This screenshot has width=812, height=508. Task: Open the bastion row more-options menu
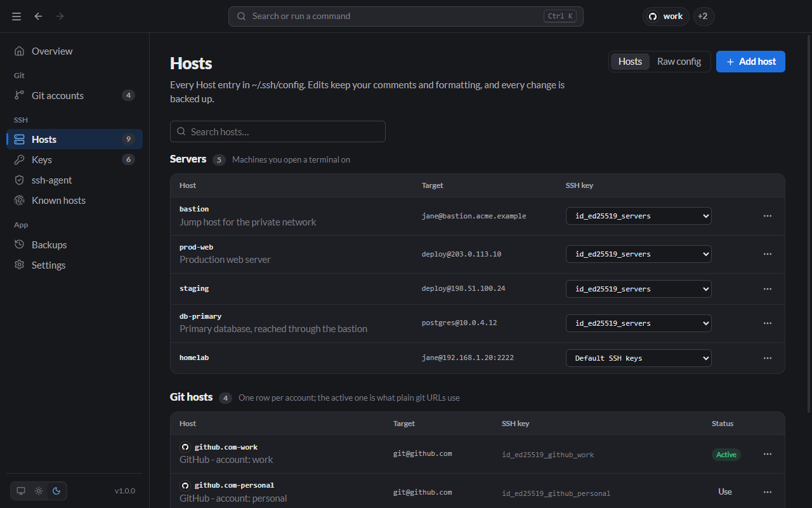coord(768,216)
